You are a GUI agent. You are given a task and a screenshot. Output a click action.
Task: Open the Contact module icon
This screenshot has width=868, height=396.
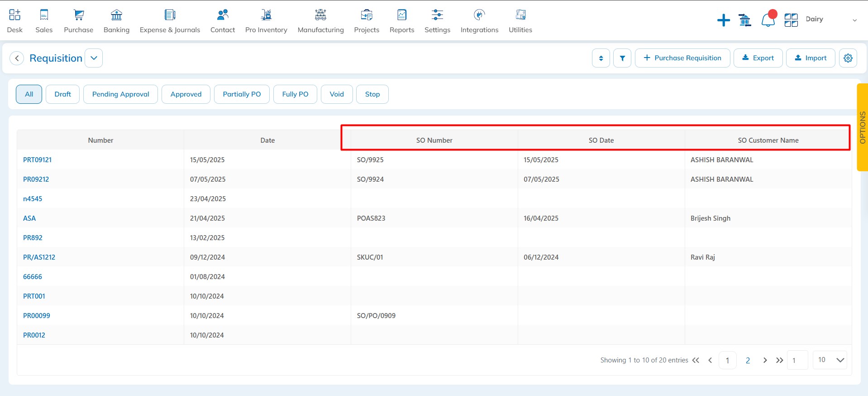click(223, 15)
